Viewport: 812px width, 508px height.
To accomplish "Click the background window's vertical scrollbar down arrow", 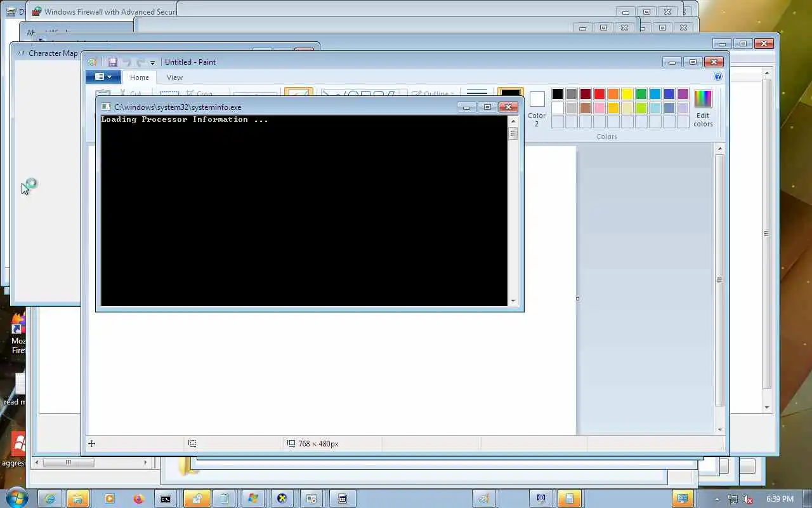I will tap(767, 408).
